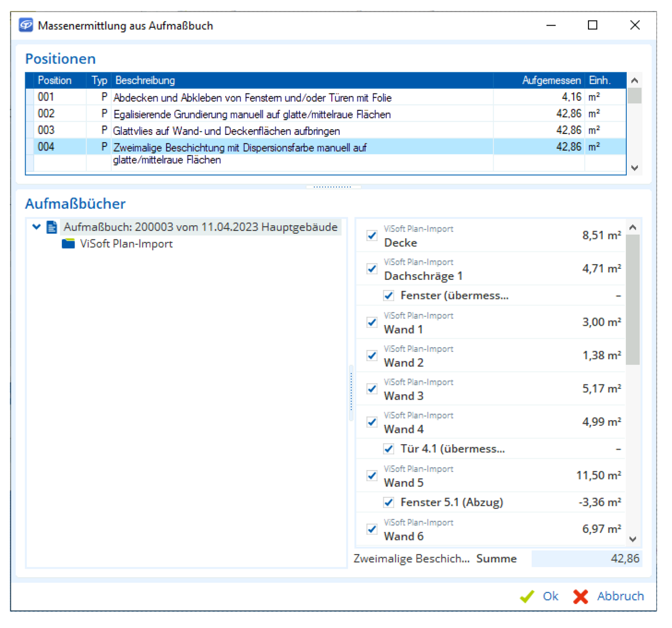Screen dimensions: 672x628
Task: Click the red X Abbruch icon
Action: (581, 596)
